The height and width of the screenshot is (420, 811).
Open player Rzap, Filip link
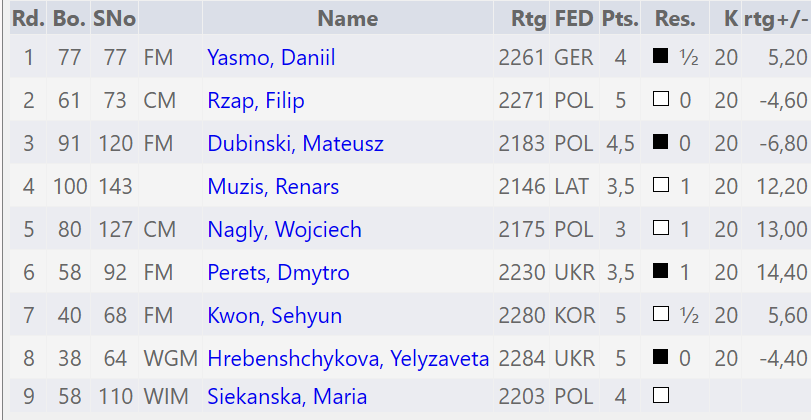(256, 100)
